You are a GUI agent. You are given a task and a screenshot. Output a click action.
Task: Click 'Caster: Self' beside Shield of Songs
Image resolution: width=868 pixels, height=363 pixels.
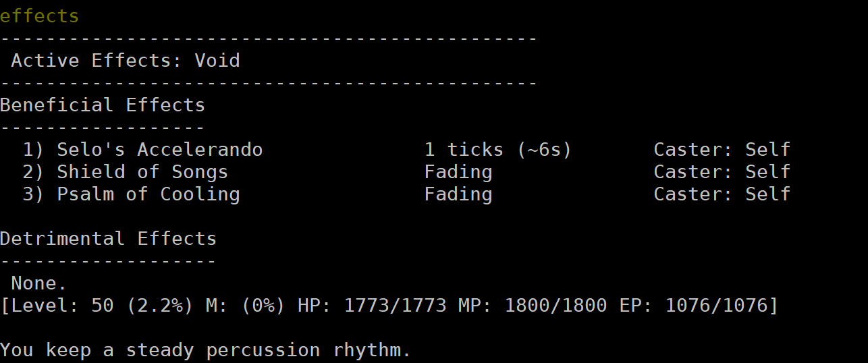tap(722, 172)
